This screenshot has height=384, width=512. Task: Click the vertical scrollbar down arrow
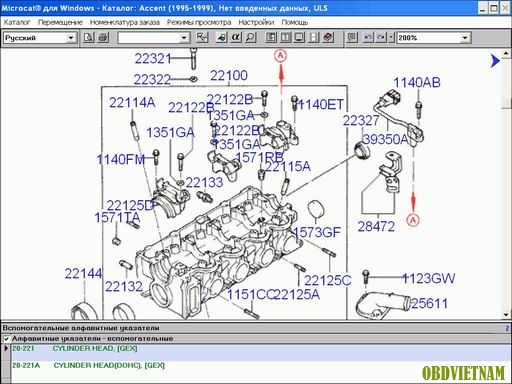(506, 315)
